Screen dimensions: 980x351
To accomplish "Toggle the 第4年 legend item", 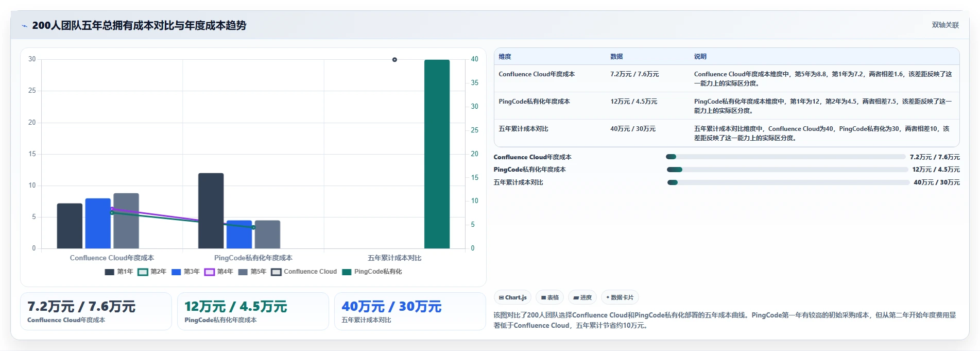I will point(219,272).
